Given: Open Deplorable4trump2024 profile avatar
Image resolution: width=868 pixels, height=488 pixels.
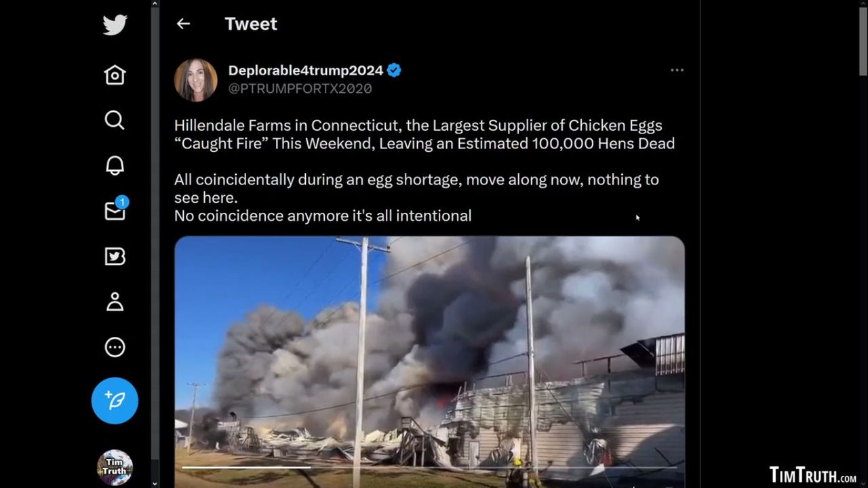Looking at the screenshot, I should click(196, 80).
